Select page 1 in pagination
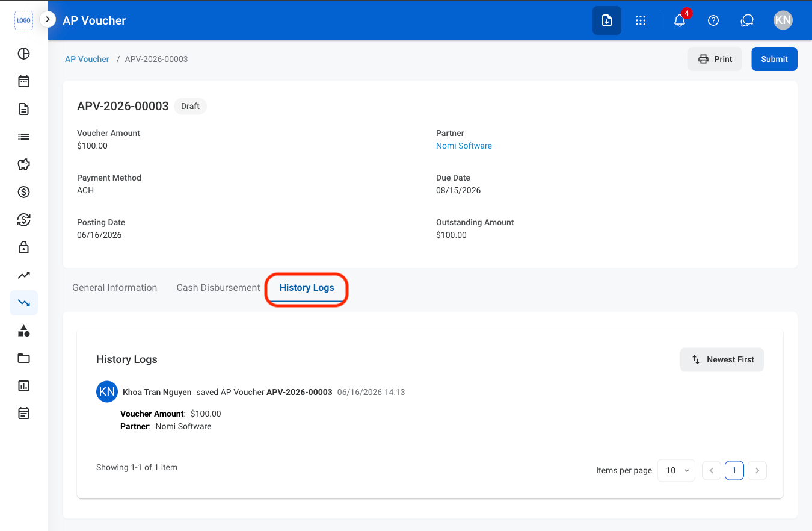Viewport: 812px width, 531px height. tap(734, 470)
